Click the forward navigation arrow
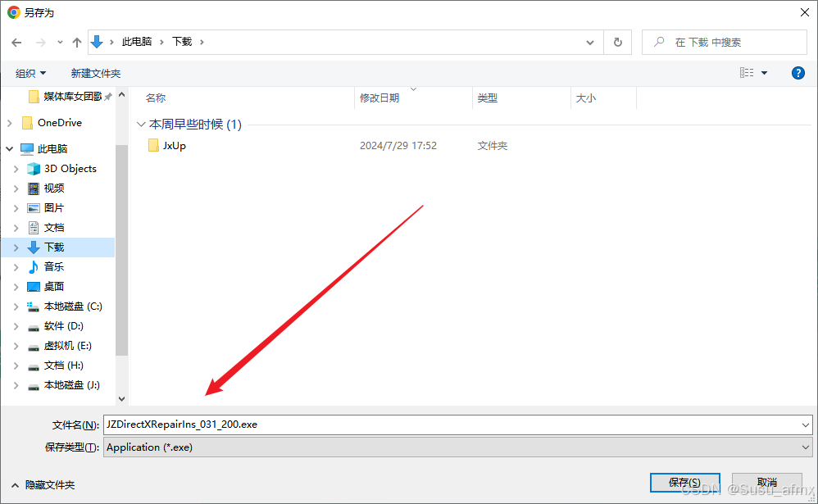818x504 pixels. (x=41, y=43)
